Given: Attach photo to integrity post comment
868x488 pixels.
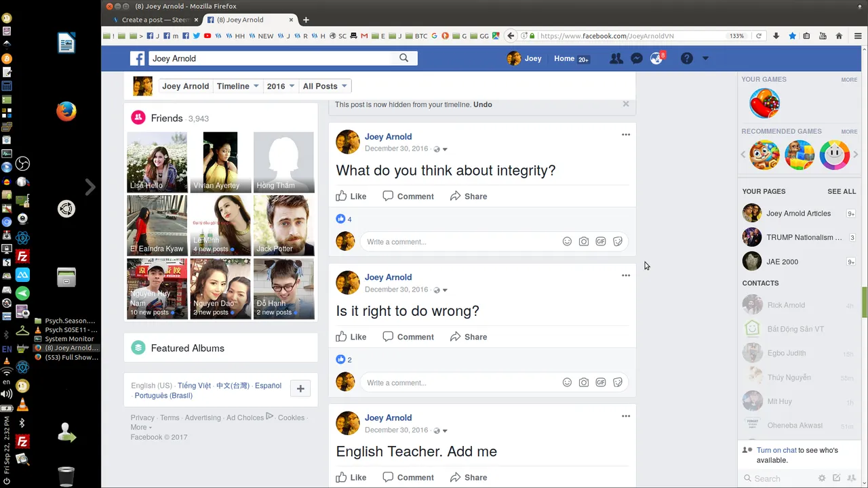Looking at the screenshot, I should click(584, 241).
